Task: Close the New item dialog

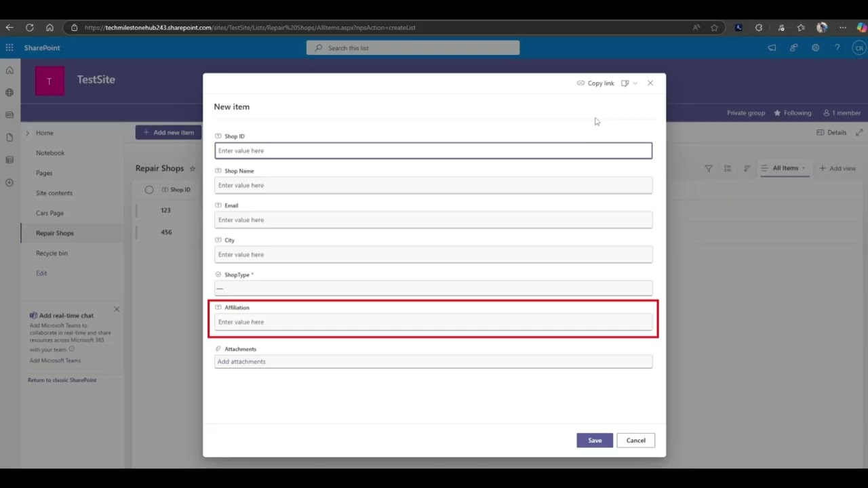Action: point(650,83)
